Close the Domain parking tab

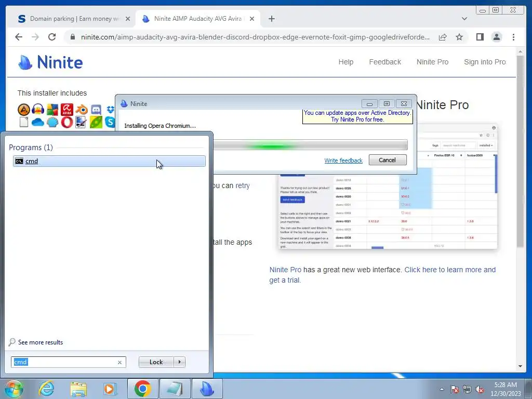pyautogui.click(x=128, y=19)
